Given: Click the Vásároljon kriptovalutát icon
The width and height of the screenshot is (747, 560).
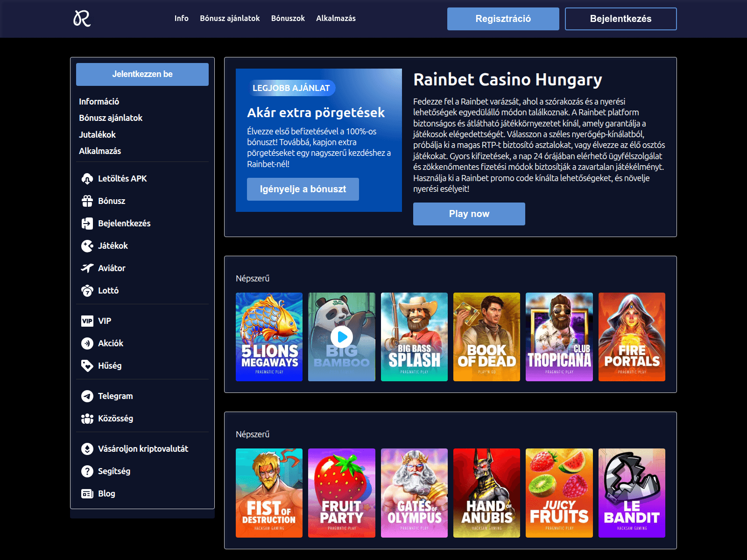Looking at the screenshot, I should click(x=87, y=449).
